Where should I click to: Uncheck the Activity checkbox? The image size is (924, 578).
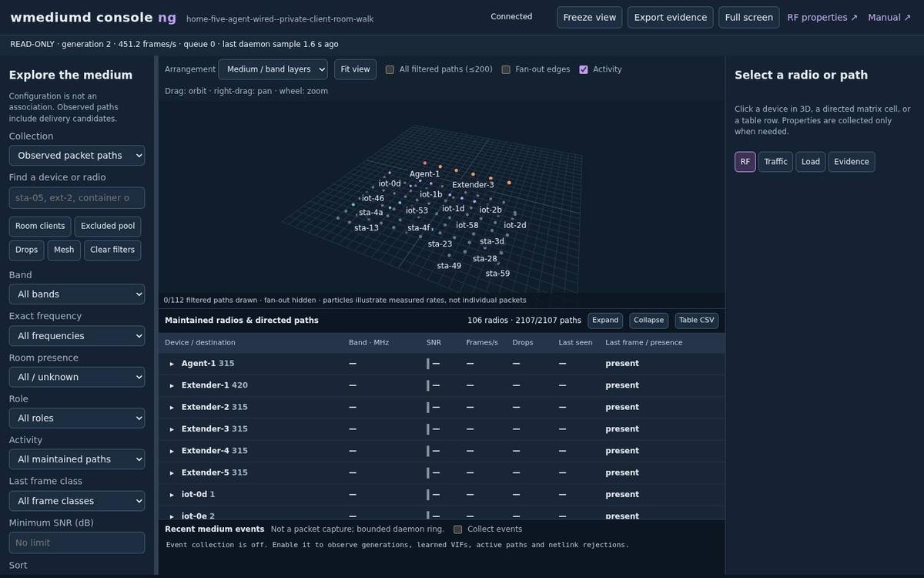(x=584, y=69)
